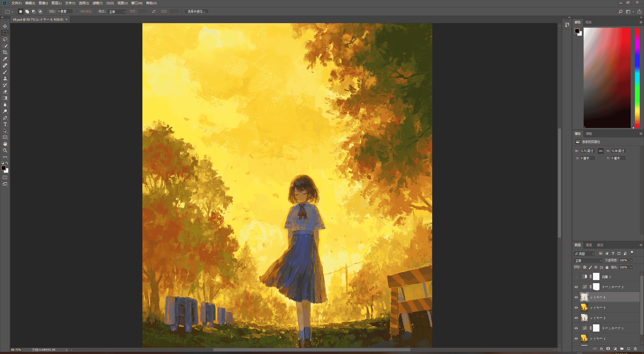Click the add layer style fx icon
The height and width of the screenshot is (354, 644).
pyautogui.click(x=601, y=349)
